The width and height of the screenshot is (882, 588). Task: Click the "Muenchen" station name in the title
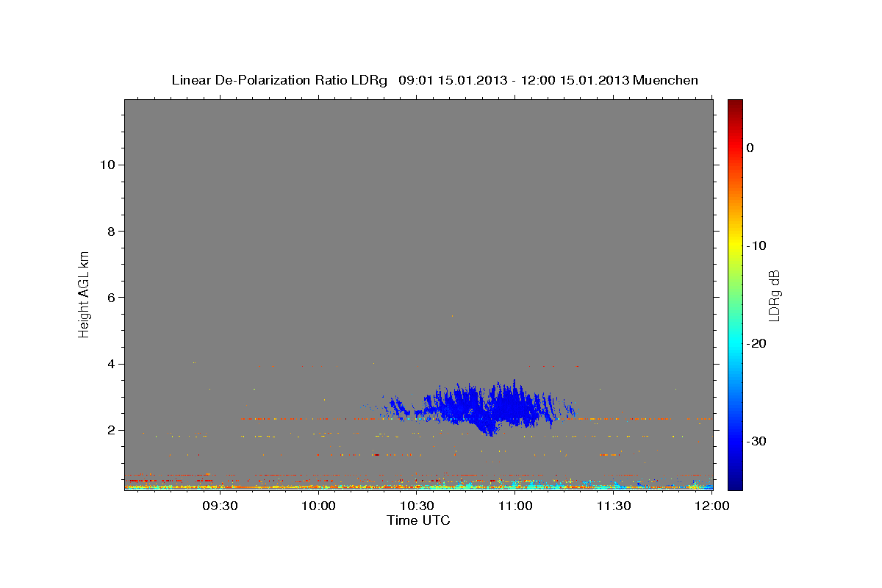(x=665, y=80)
